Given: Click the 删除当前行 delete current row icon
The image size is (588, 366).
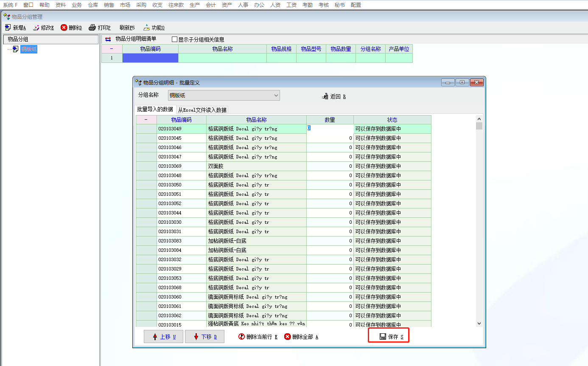Looking at the screenshot, I should (x=242, y=337).
